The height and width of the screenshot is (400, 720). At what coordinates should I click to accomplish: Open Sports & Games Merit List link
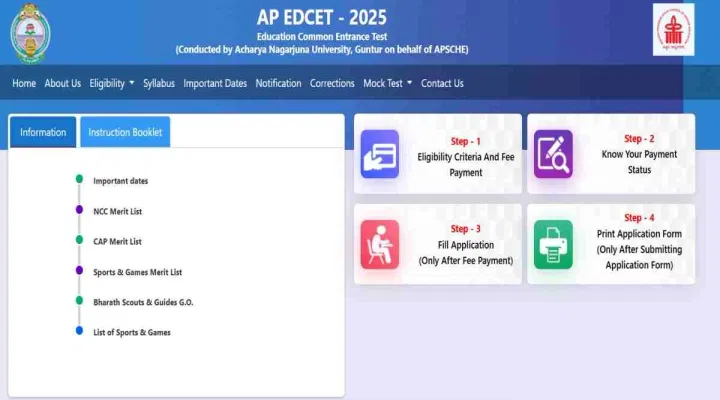pos(138,272)
